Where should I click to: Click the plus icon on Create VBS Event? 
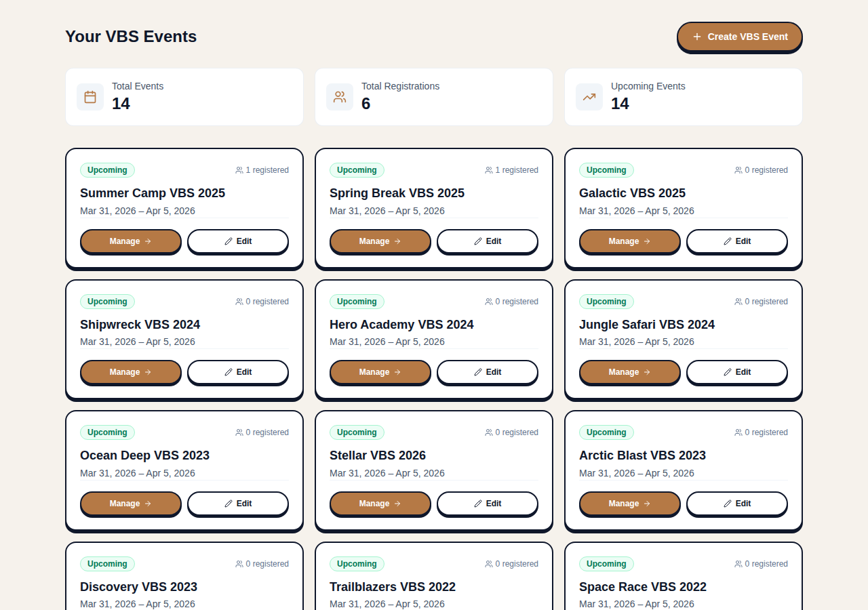pyautogui.click(x=697, y=37)
